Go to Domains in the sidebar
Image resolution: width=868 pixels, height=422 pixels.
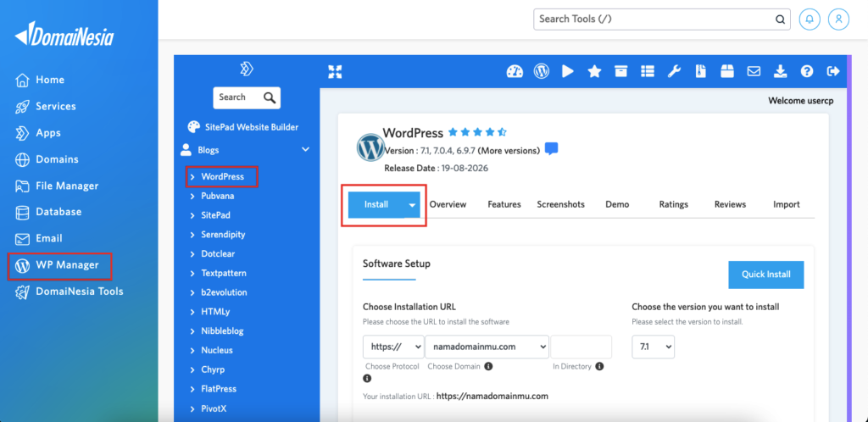click(47, 159)
